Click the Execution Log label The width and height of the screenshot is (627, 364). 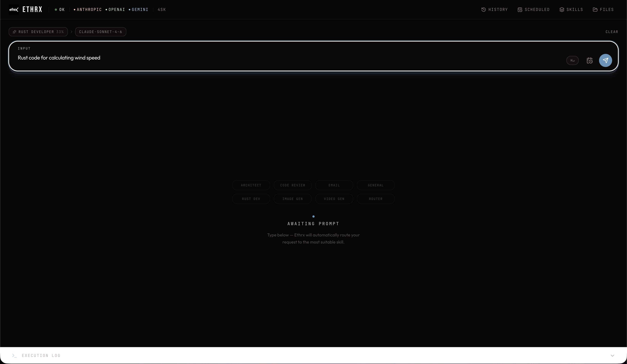pos(41,355)
